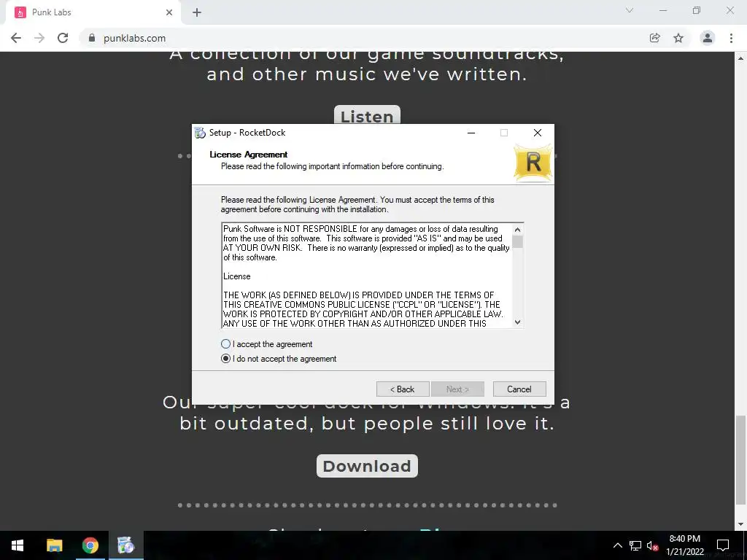
Task: Open Chrome tab search chevron
Action: [x=630, y=10]
